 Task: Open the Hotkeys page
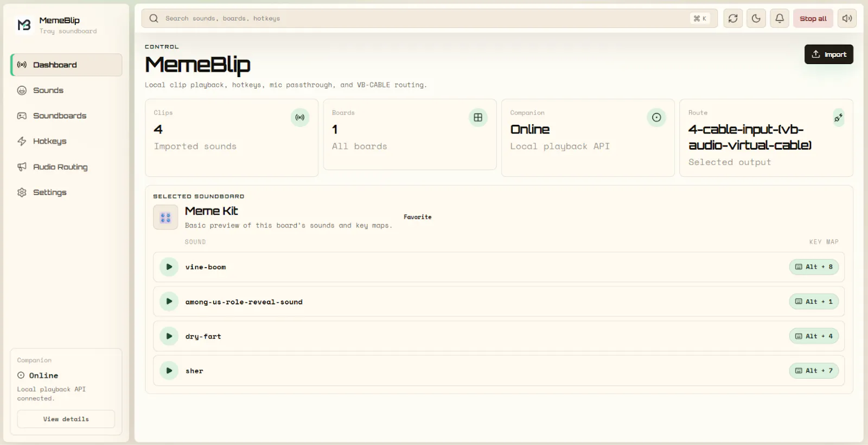point(66,141)
